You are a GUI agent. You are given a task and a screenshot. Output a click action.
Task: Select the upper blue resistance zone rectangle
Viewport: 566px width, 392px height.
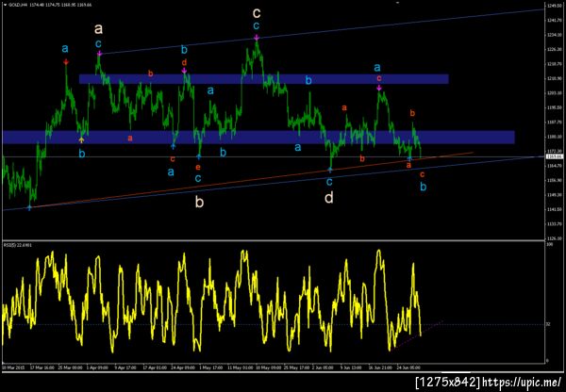click(264, 79)
